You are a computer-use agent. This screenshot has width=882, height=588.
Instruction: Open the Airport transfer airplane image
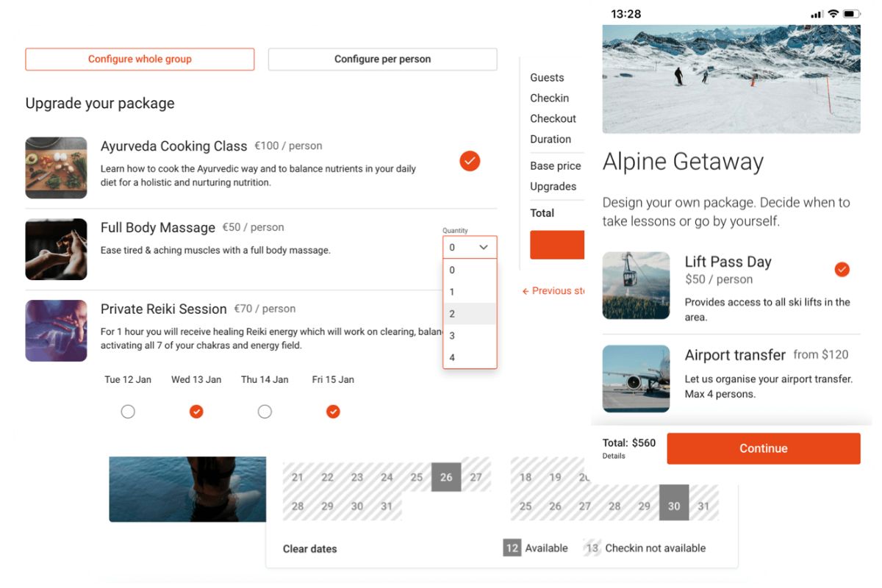point(636,379)
